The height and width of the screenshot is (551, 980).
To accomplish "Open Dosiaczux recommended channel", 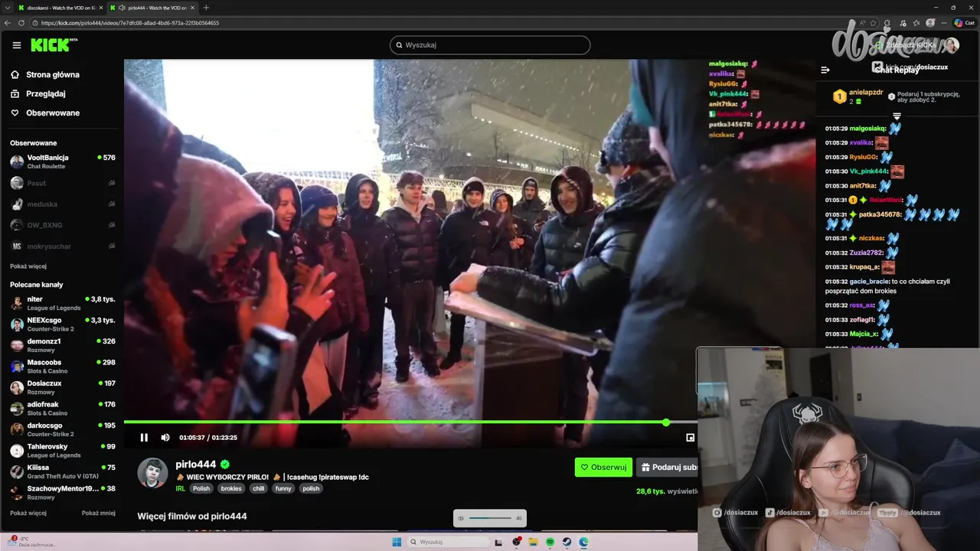I will tap(62, 387).
